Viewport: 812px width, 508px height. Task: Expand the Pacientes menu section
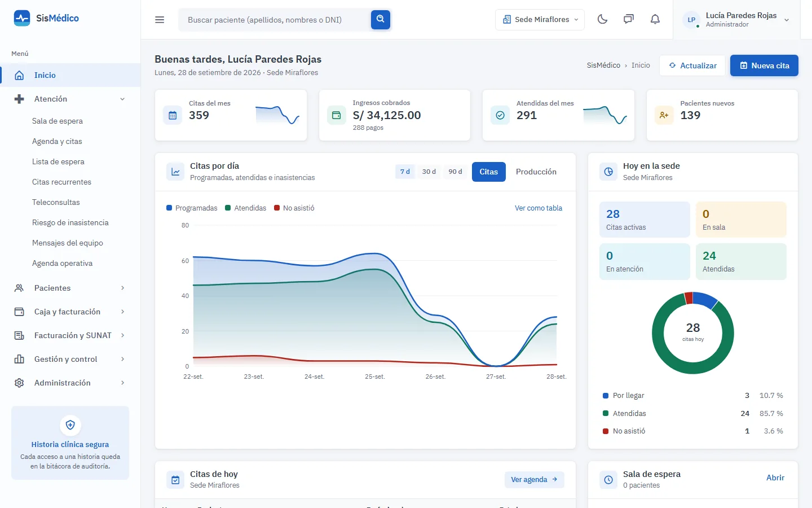pos(70,288)
